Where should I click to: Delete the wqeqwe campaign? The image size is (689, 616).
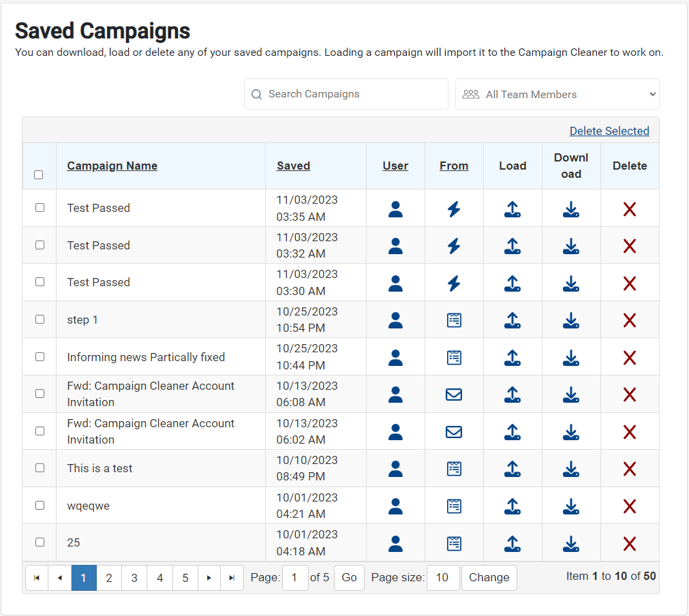point(629,506)
